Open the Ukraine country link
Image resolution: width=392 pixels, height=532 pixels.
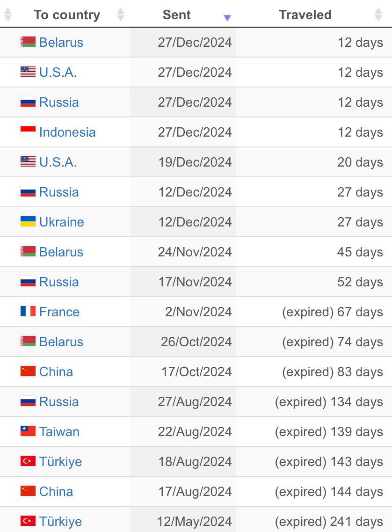point(61,222)
